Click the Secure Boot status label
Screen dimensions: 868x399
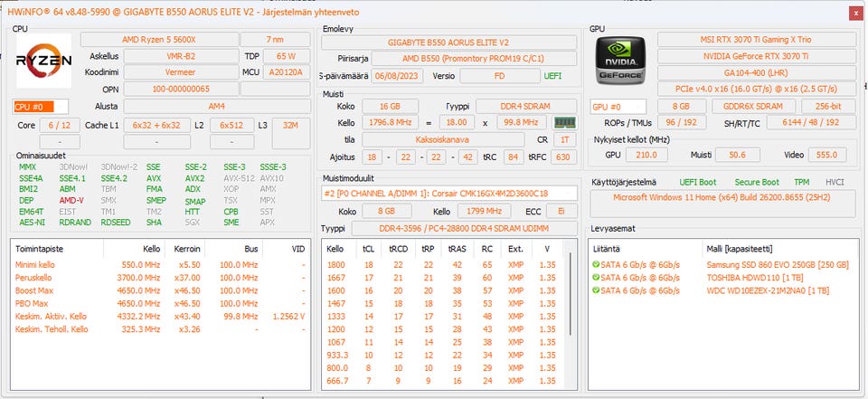pyautogui.click(x=757, y=182)
